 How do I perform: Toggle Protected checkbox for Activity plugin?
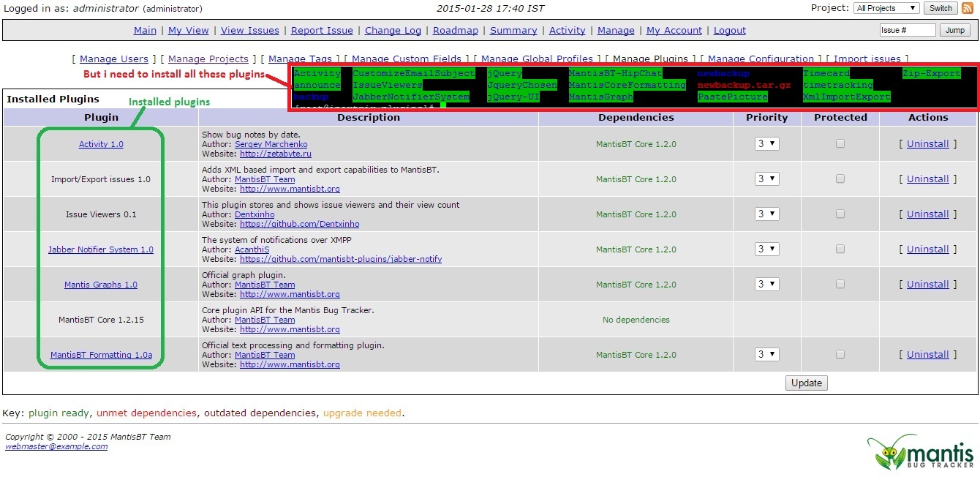(840, 144)
